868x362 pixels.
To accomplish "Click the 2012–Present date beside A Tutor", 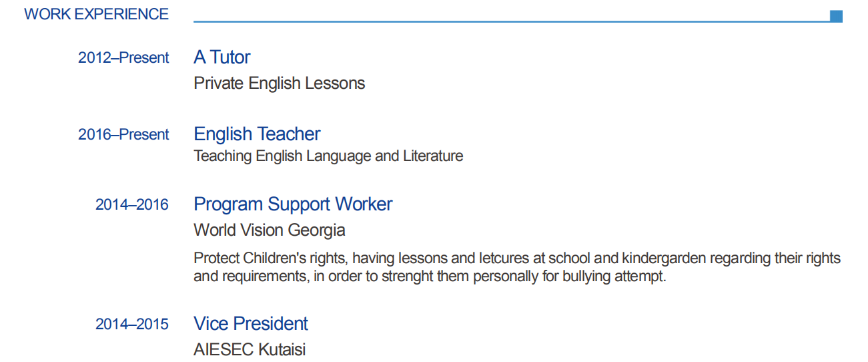I will [x=123, y=58].
